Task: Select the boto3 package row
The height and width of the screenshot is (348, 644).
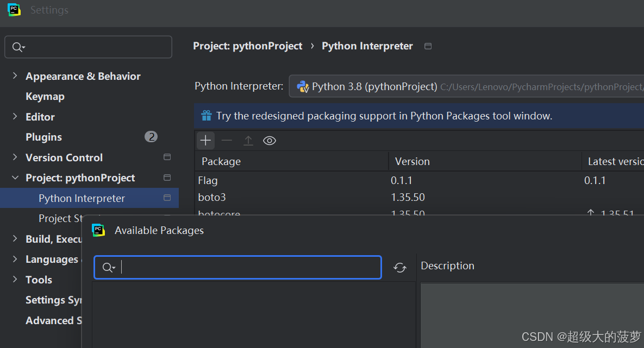Action: point(212,197)
